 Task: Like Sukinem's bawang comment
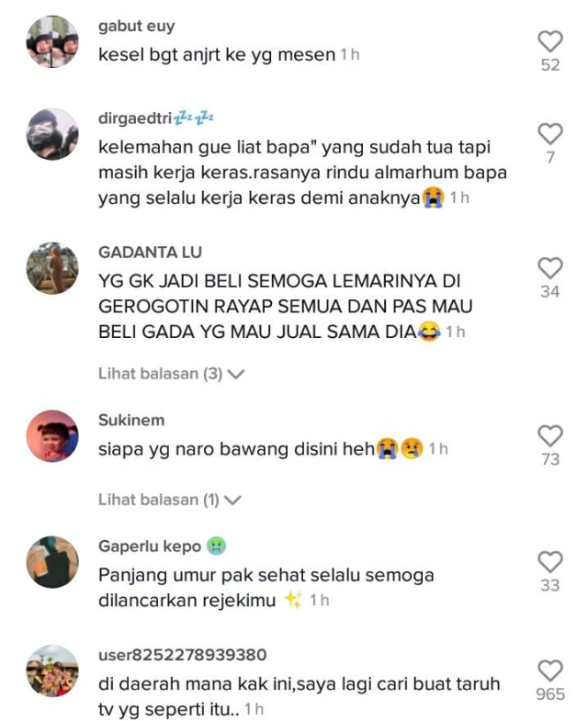coord(549,435)
